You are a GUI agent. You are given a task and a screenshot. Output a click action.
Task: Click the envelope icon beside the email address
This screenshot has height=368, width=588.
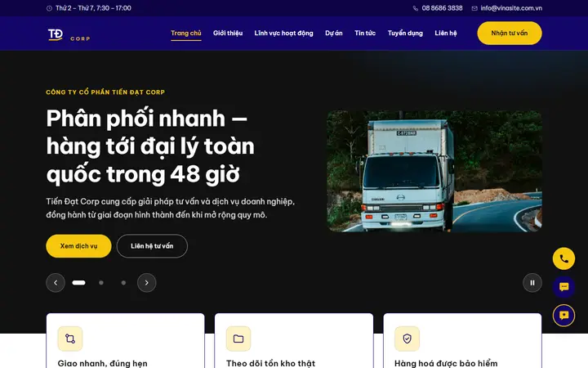pos(474,8)
